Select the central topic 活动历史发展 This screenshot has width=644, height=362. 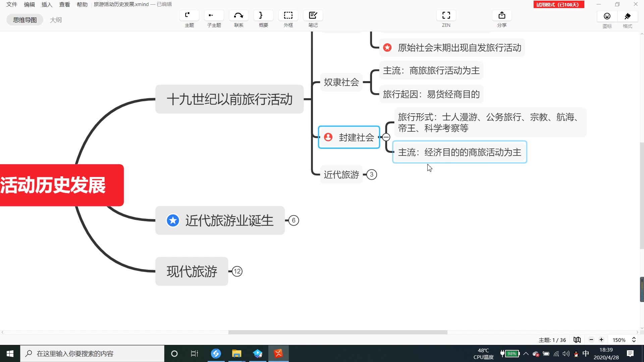61,185
